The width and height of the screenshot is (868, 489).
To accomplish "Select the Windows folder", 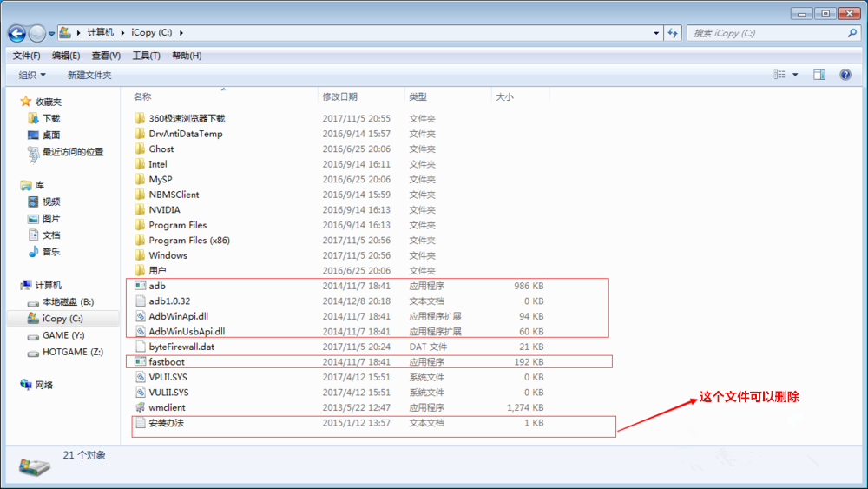I will pyautogui.click(x=168, y=255).
